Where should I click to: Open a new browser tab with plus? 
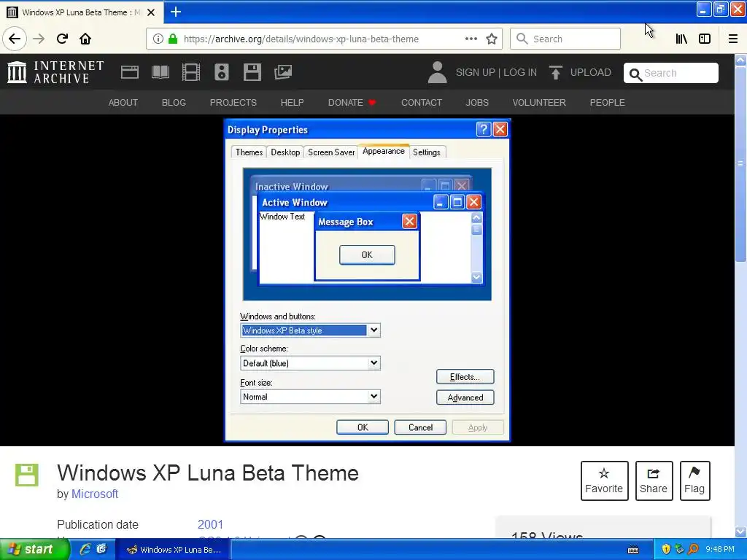pos(176,12)
